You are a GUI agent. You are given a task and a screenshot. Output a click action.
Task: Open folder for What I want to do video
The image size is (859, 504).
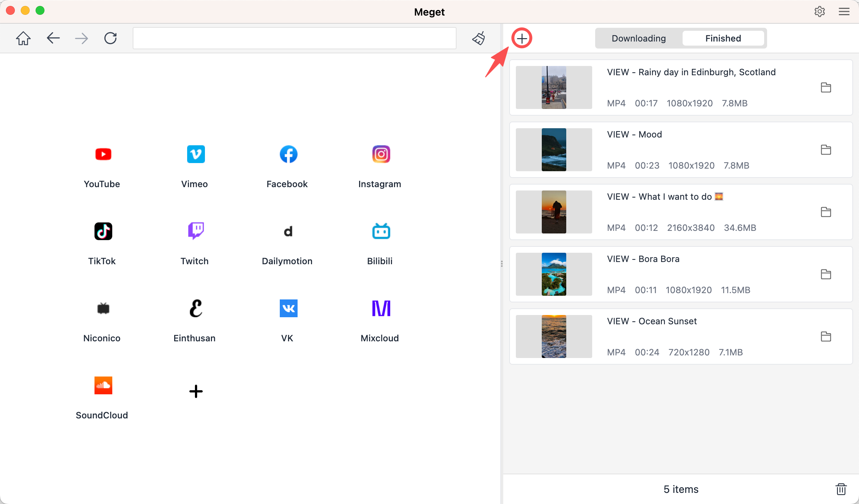point(826,212)
